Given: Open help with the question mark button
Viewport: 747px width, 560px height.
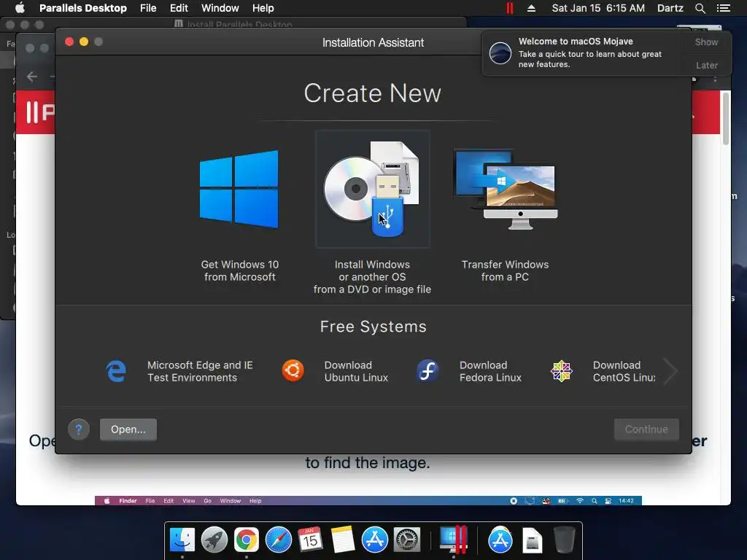Looking at the screenshot, I should pos(79,429).
